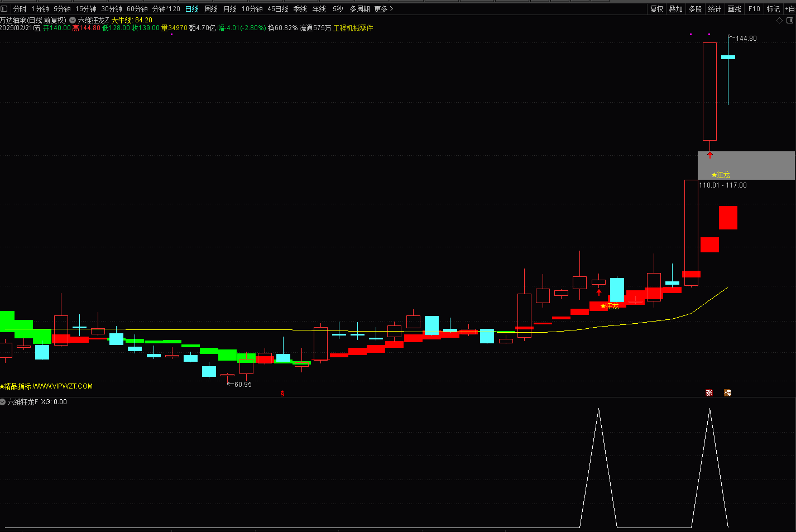Image resolution: width=796 pixels, height=532 pixels.
Task: Switch to 周线 weekly chart
Action: (211, 9)
